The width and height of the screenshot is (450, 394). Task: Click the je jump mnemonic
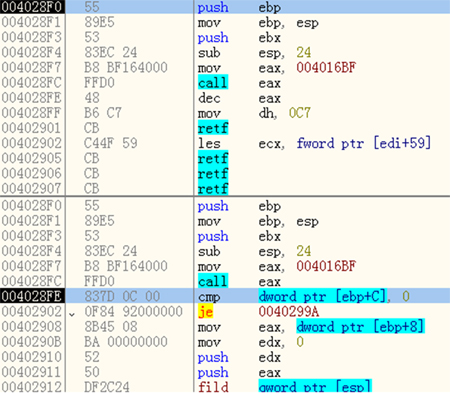(205, 311)
